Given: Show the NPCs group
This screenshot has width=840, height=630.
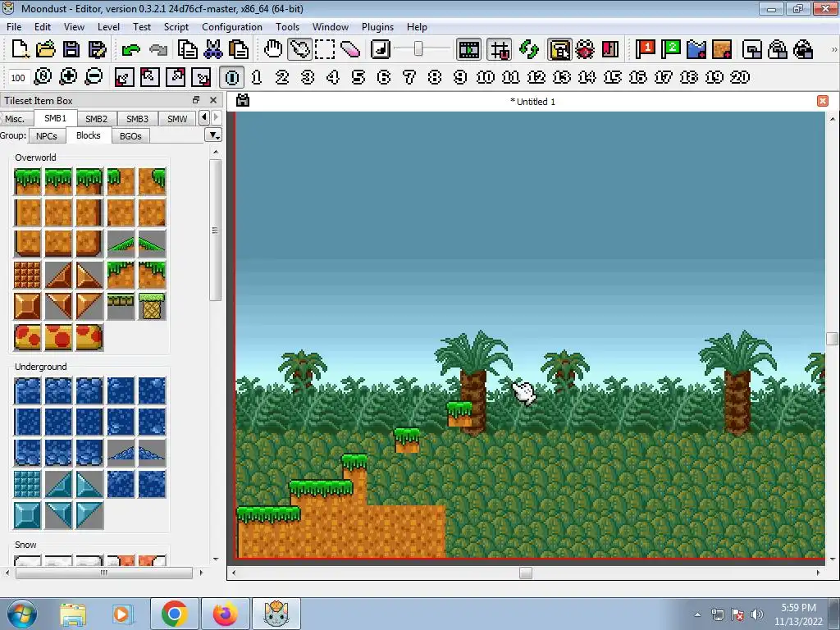Looking at the screenshot, I should 47,136.
